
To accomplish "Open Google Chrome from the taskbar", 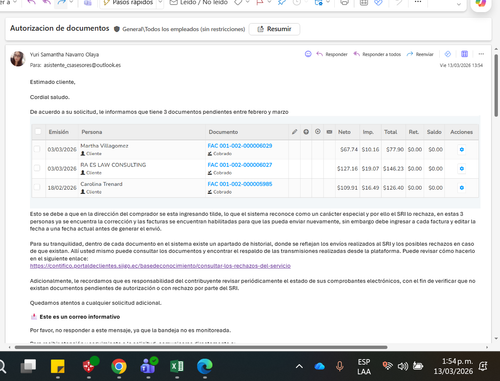I will [119, 366].
